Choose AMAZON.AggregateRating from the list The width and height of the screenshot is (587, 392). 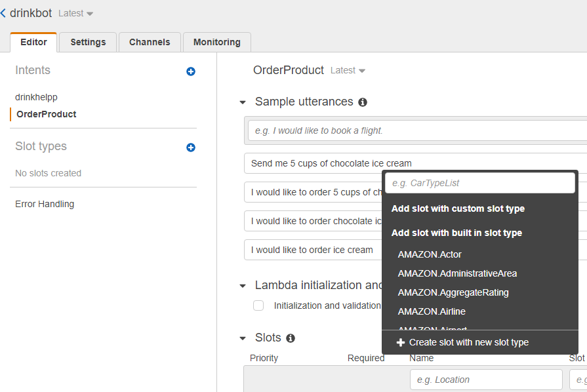click(453, 292)
